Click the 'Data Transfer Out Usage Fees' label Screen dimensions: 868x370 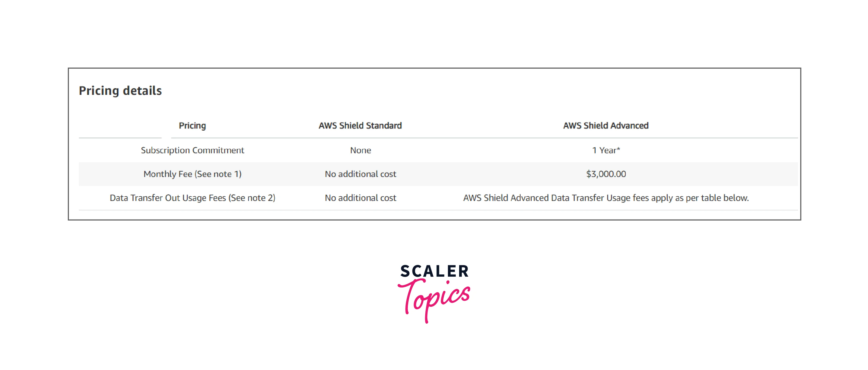coord(167,198)
